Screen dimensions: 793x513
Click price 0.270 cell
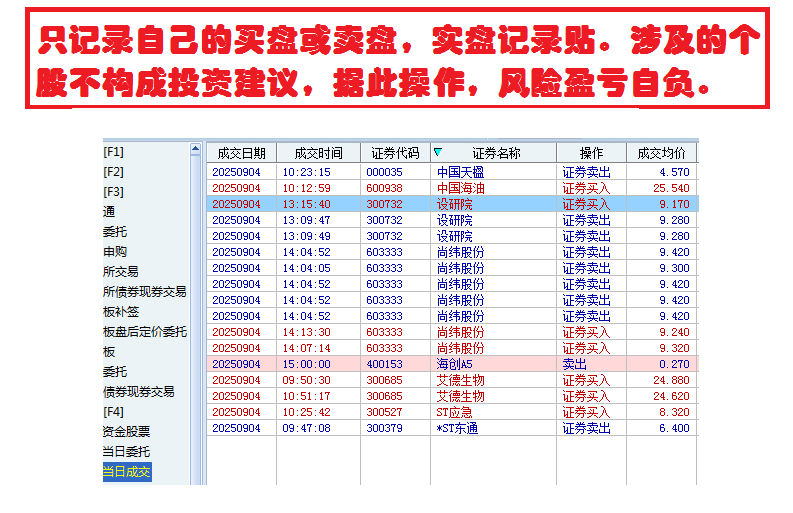(674, 364)
